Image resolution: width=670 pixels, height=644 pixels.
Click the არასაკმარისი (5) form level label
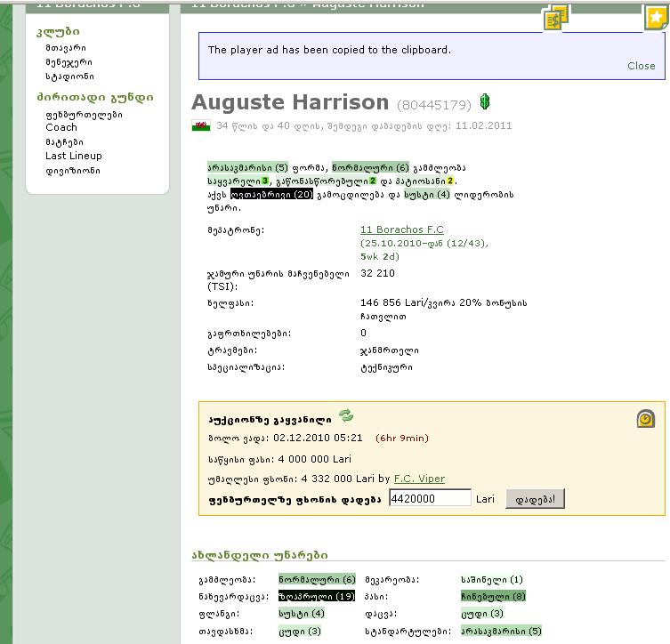[x=248, y=167]
